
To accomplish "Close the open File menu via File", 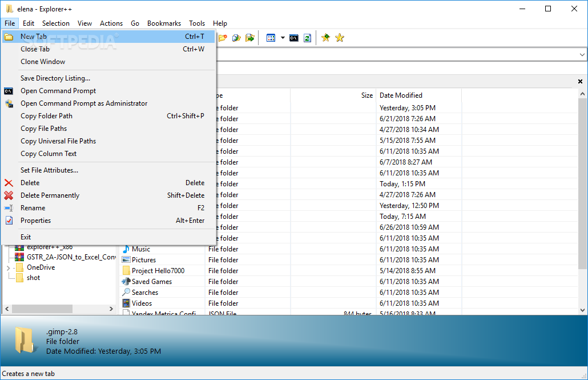I will point(10,23).
